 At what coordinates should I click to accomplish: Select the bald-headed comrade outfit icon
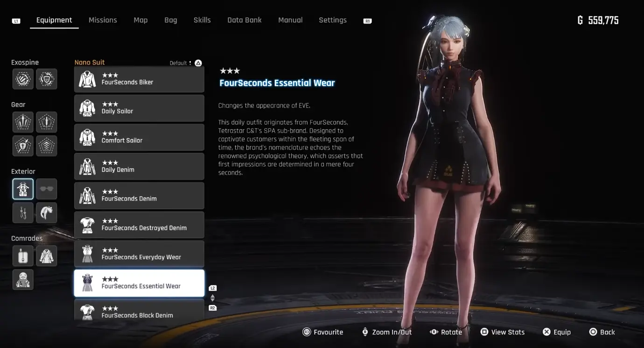[23, 279]
